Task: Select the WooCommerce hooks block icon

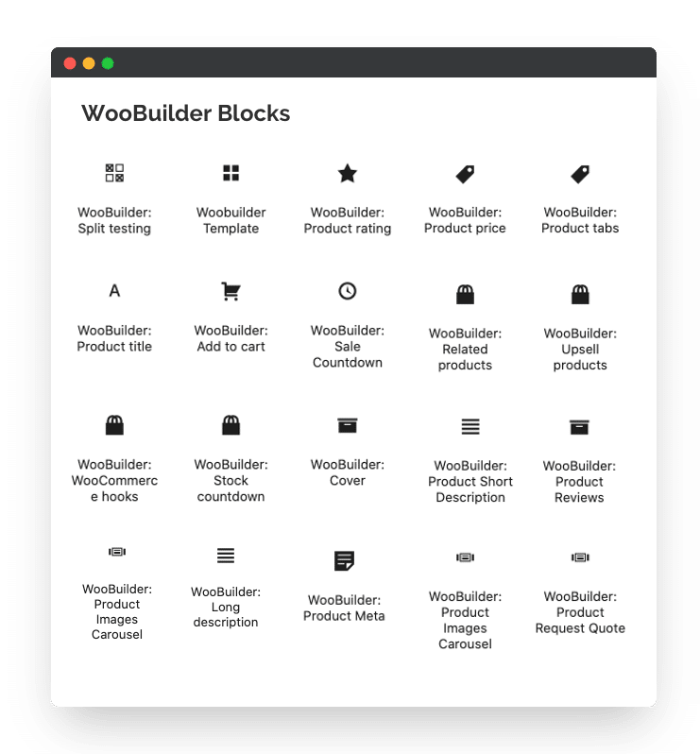Action: (x=114, y=425)
